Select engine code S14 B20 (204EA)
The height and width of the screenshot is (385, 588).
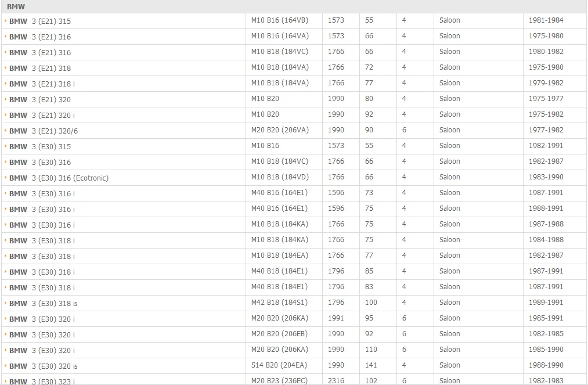pos(279,365)
